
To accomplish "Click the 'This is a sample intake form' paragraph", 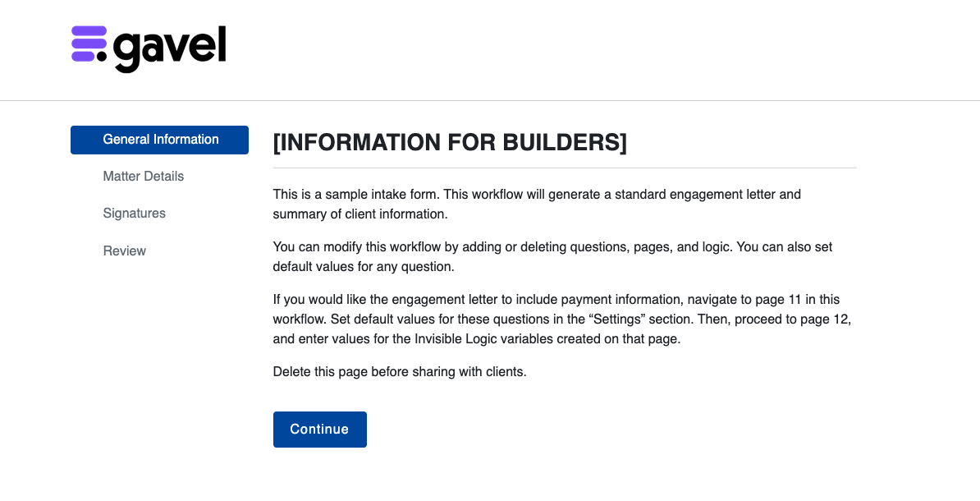I will click(x=537, y=204).
